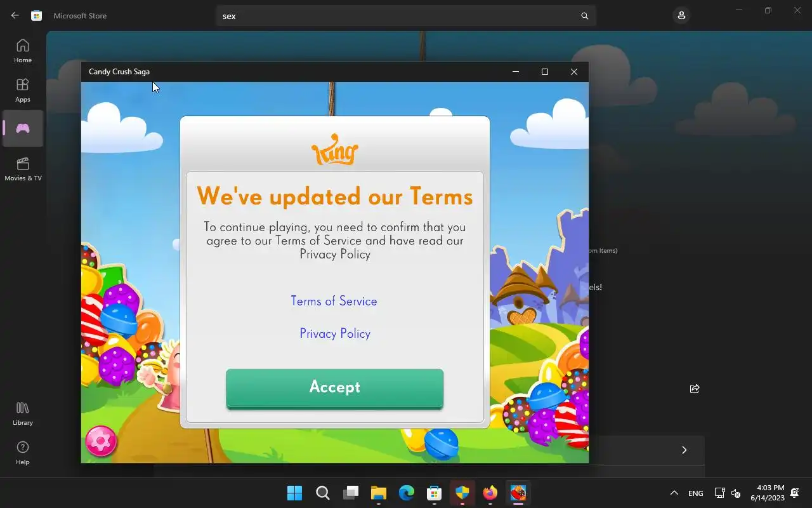Click the Accept button
812x508 pixels.
tap(334, 387)
